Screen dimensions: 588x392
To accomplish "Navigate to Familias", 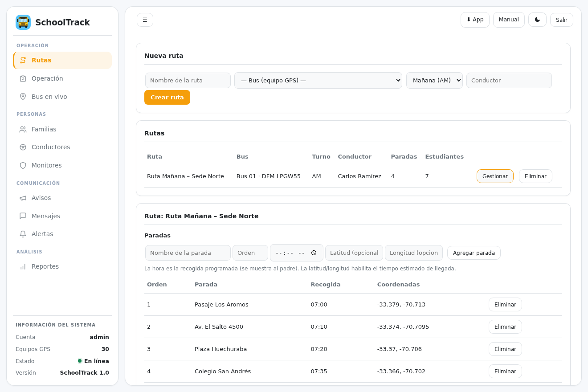I will [x=62, y=129].
